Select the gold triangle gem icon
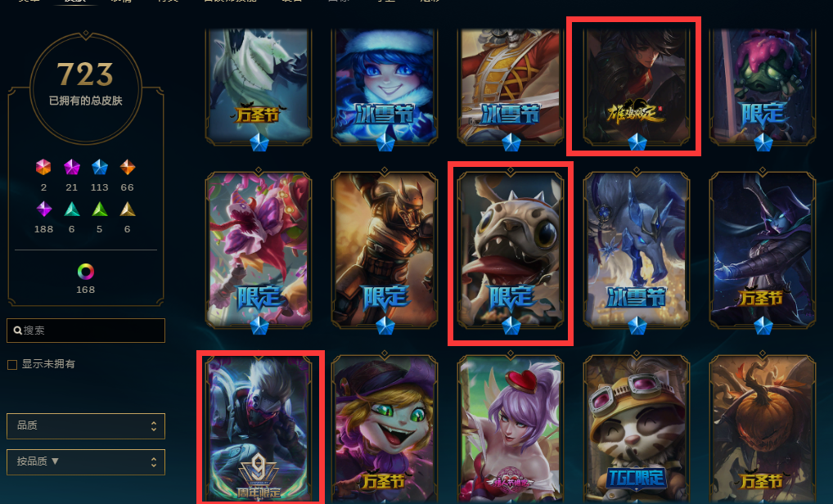833x504 pixels. pyautogui.click(x=128, y=209)
